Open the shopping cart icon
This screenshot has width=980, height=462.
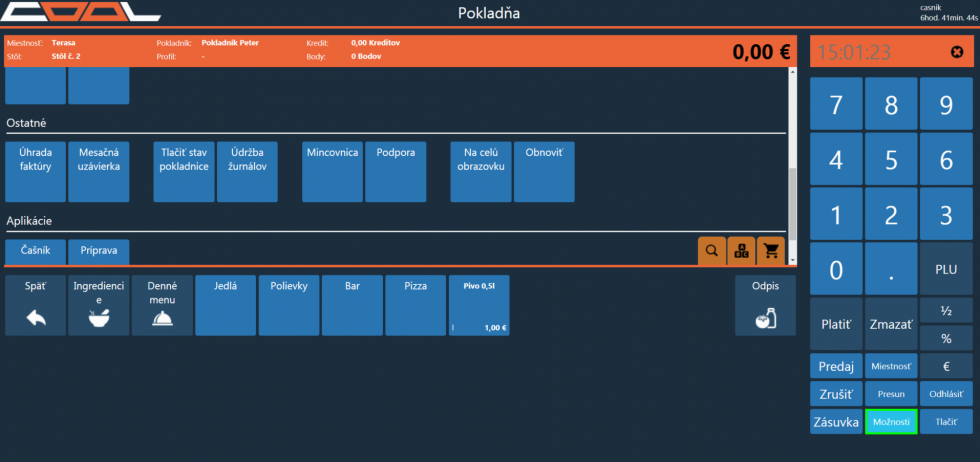coord(771,251)
